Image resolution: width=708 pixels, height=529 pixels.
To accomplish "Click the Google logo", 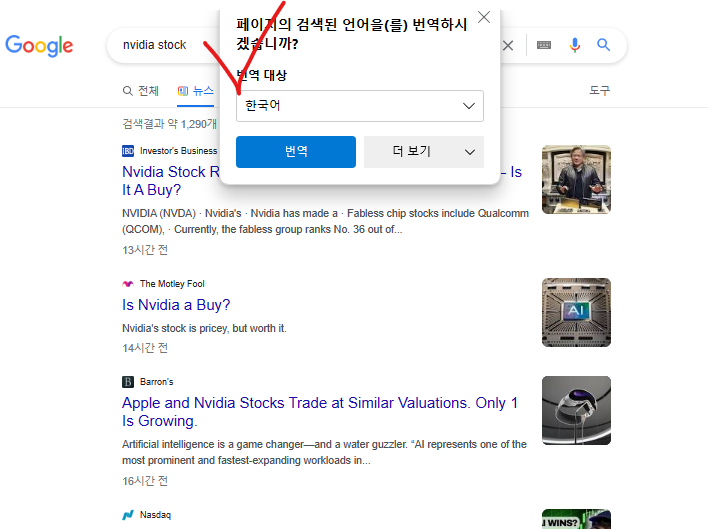I will point(39,45).
